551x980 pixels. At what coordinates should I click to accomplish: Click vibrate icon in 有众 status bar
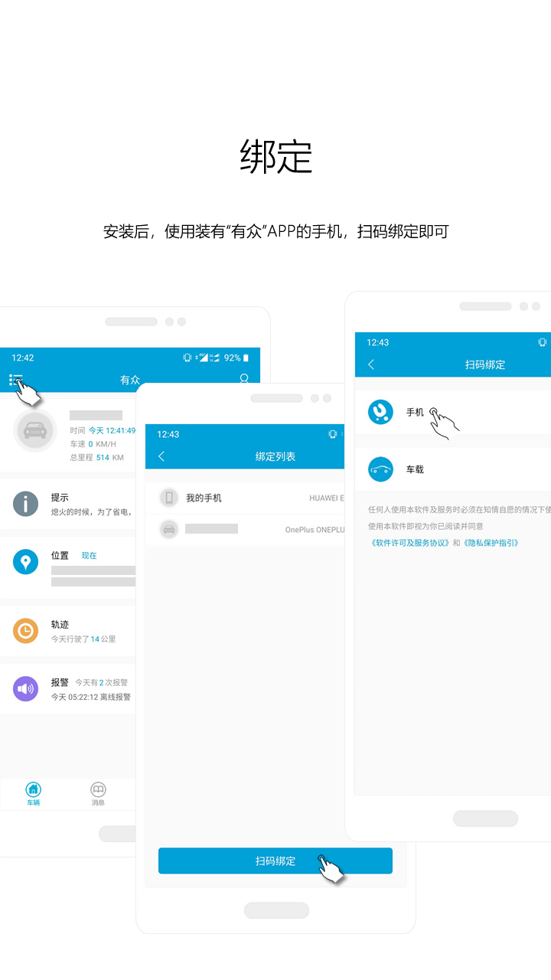187,358
